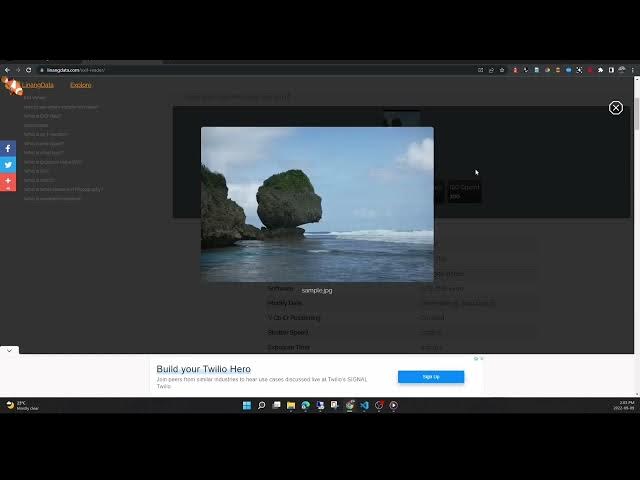This screenshot has height=480, width=640.
Task: Go back with the browser back arrow
Action: pos(7,70)
